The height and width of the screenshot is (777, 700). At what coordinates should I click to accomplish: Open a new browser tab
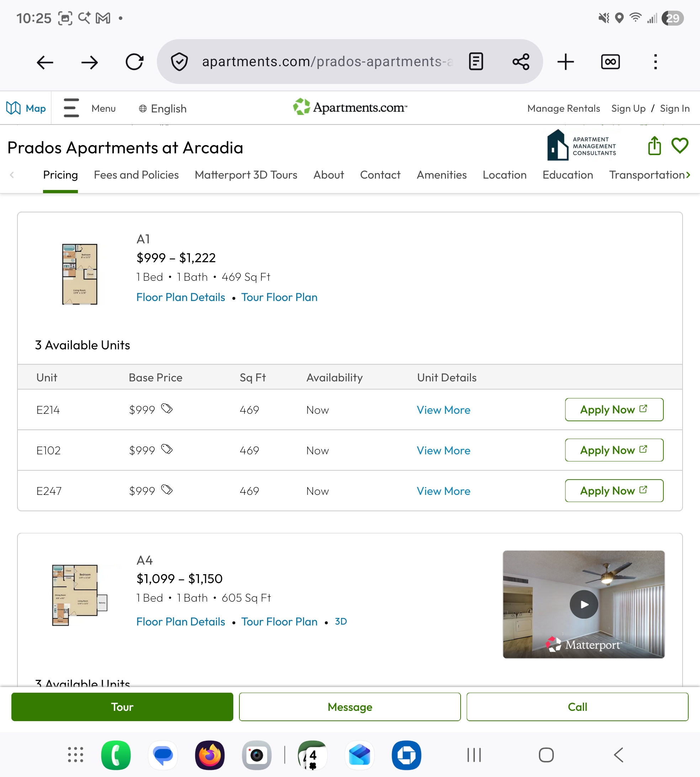(x=566, y=62)
